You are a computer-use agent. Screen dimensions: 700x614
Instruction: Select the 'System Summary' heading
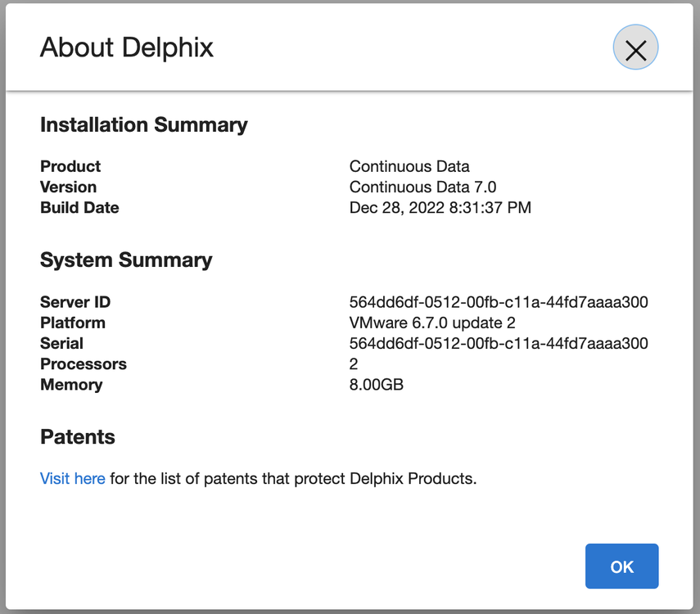(126, 260)
